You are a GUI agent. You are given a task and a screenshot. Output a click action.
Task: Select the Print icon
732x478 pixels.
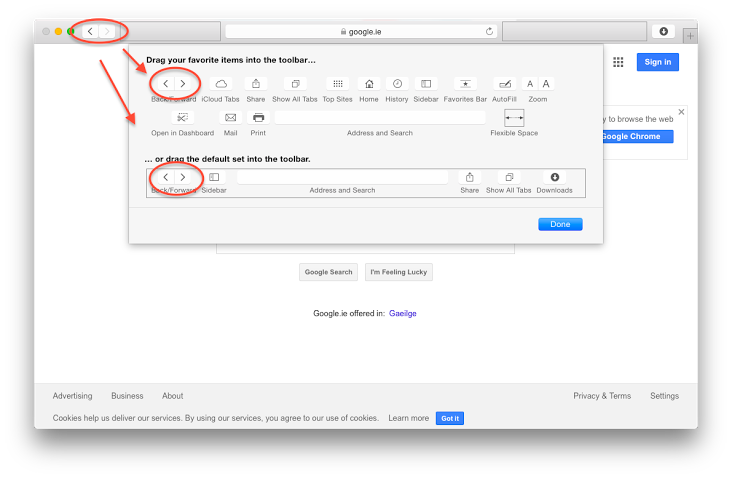click(258, 118)
